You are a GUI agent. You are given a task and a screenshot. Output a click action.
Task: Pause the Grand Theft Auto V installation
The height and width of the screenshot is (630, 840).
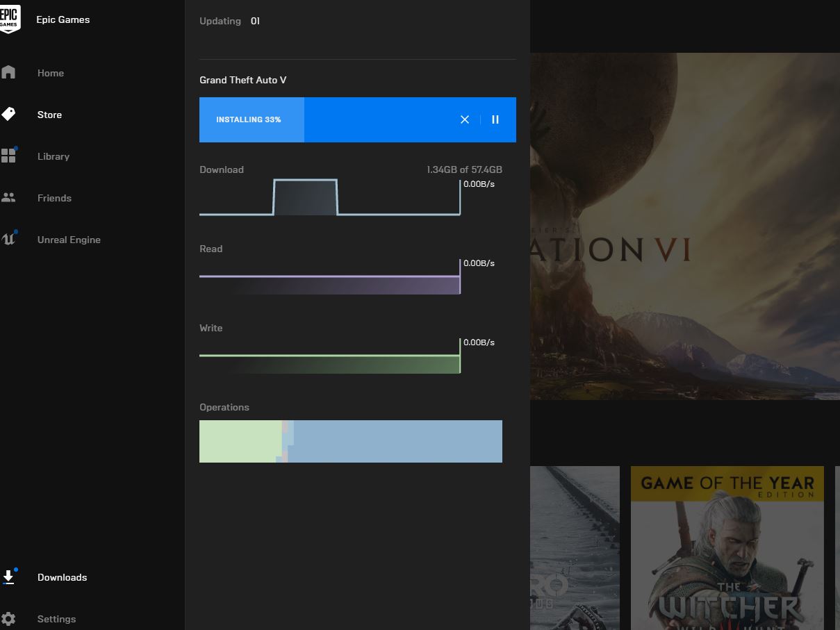click(x=495, y=119)
